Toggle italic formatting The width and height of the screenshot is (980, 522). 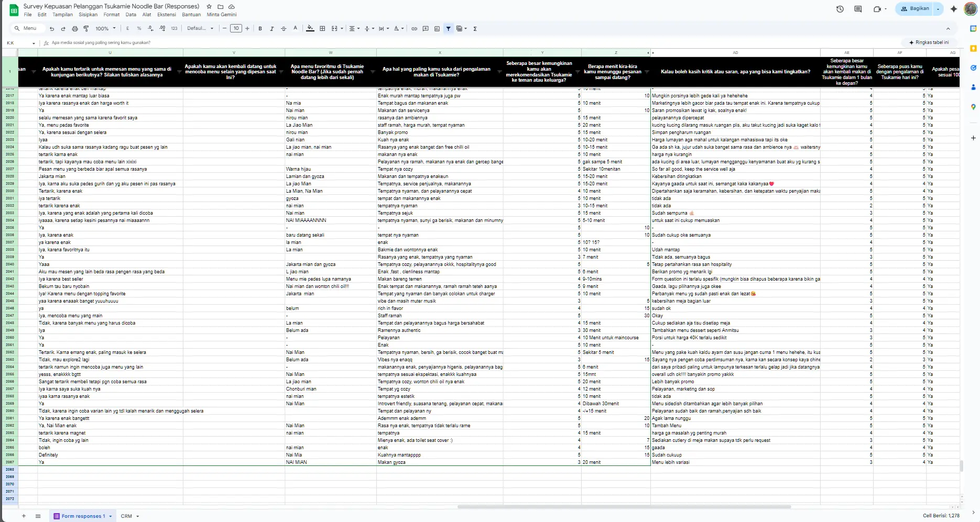coord(271,29)
